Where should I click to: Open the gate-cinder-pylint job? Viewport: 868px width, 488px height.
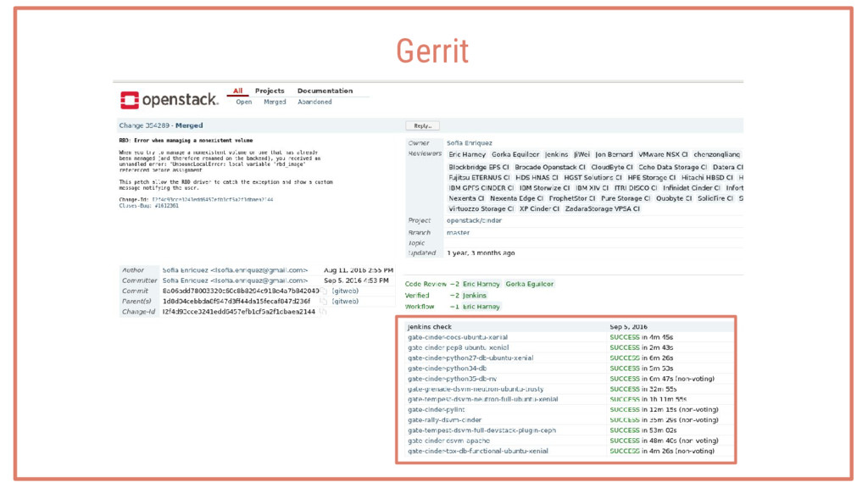pos(437,410)
